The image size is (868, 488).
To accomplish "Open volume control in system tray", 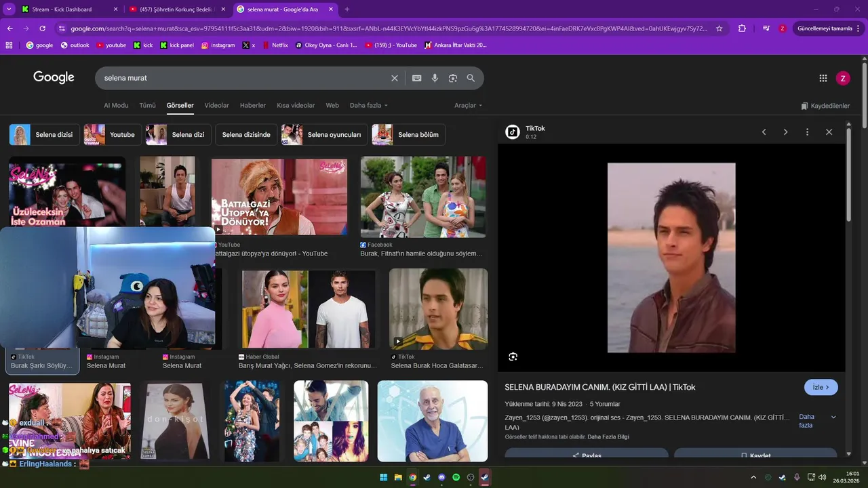I will [823, 477].
